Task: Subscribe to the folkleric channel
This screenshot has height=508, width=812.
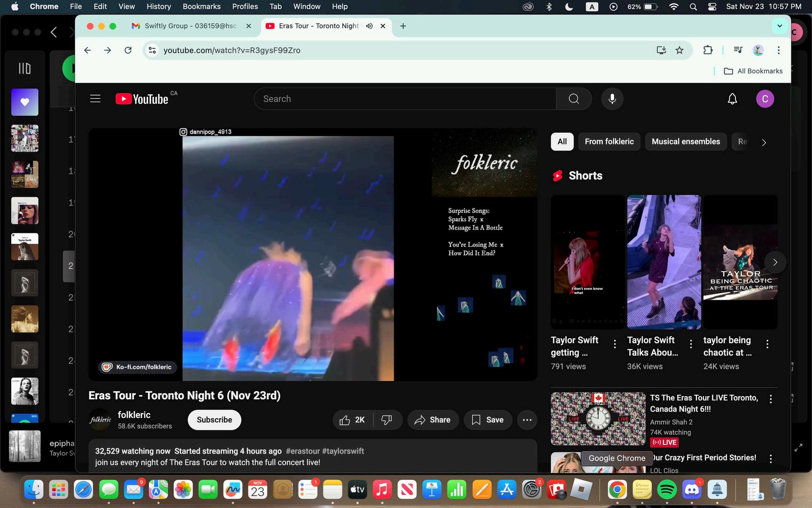Action: tap(214, 420)
